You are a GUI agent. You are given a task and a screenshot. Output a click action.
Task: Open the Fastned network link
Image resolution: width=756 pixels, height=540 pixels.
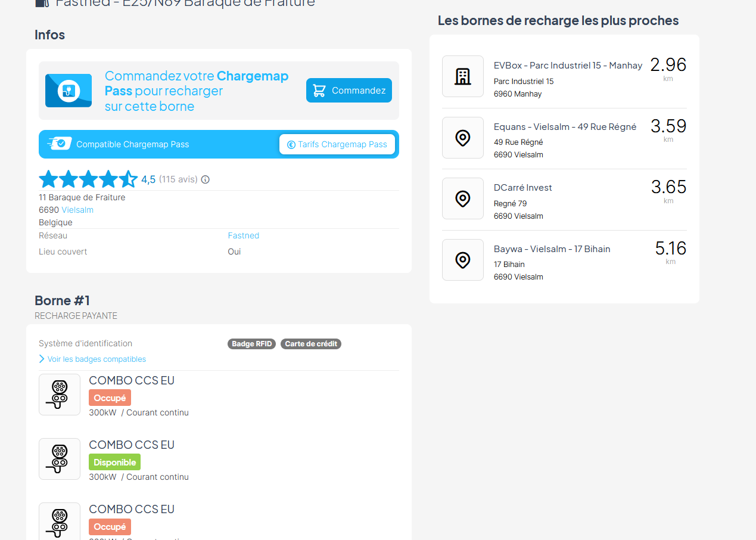pos(244,235)
